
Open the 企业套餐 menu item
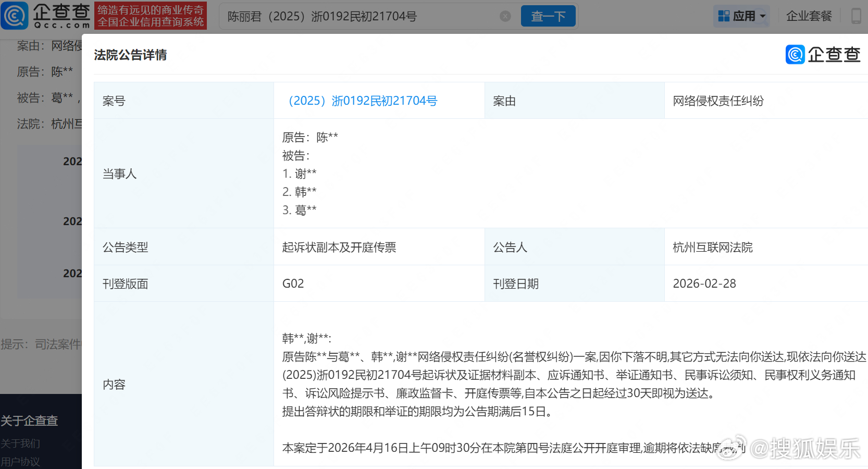(809, 16)
